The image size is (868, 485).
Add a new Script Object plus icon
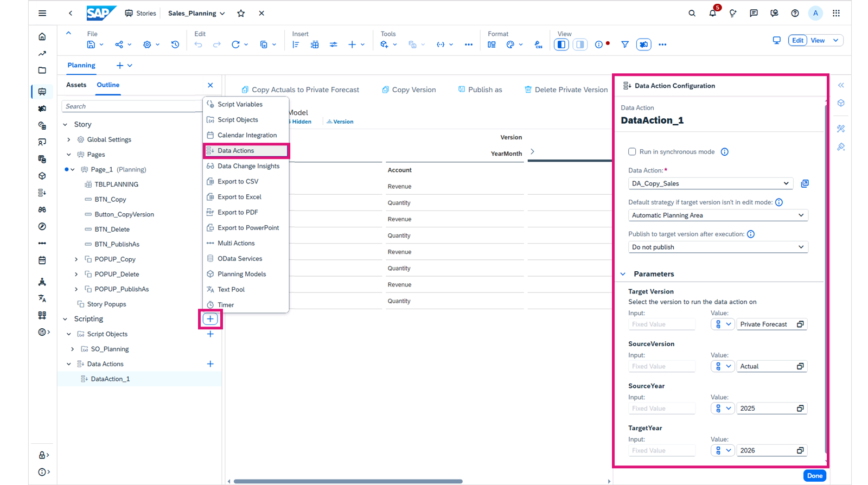(210, 334)
